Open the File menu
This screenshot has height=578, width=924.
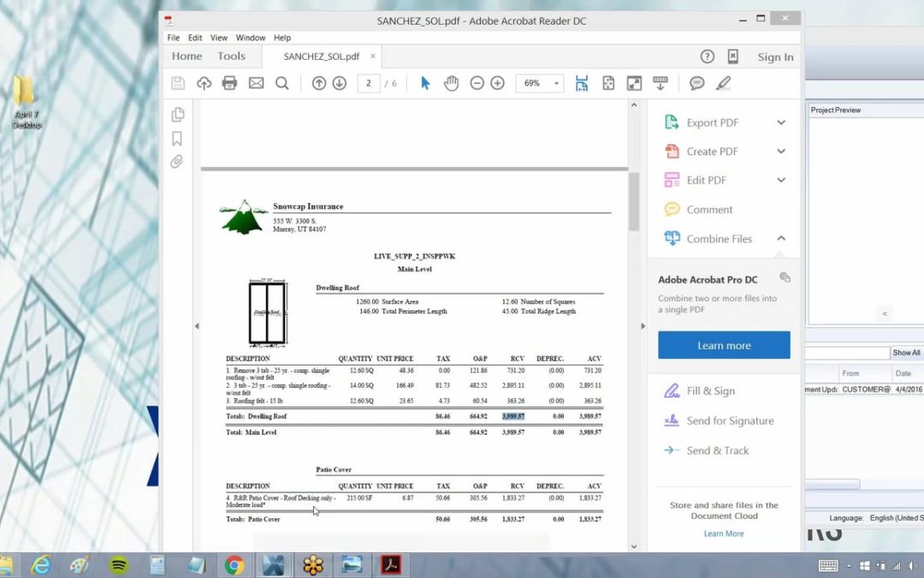pyautogui.click(x=173, y=38)
